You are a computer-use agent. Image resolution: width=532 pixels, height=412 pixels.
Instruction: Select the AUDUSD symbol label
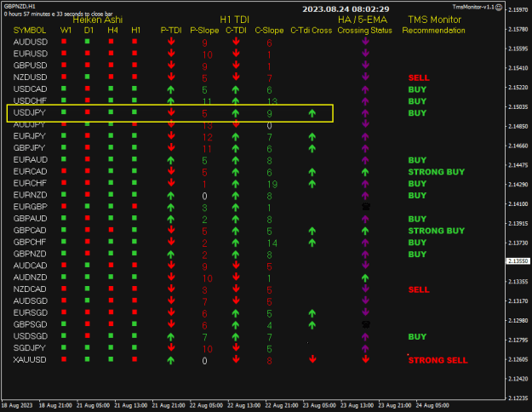click(x=31, y=42)
